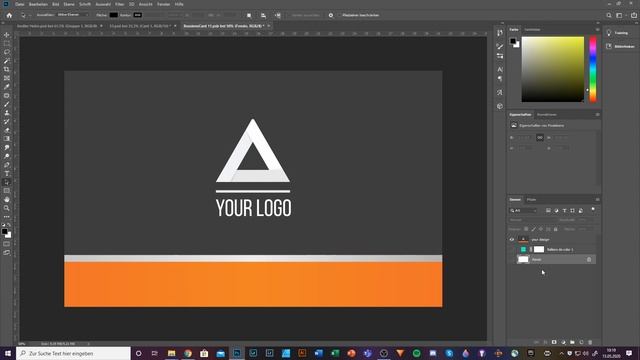Screen dimensions: 640x360
Task: Toggle pixel layer filter in Layers panel
Action: tap(548, 211)
